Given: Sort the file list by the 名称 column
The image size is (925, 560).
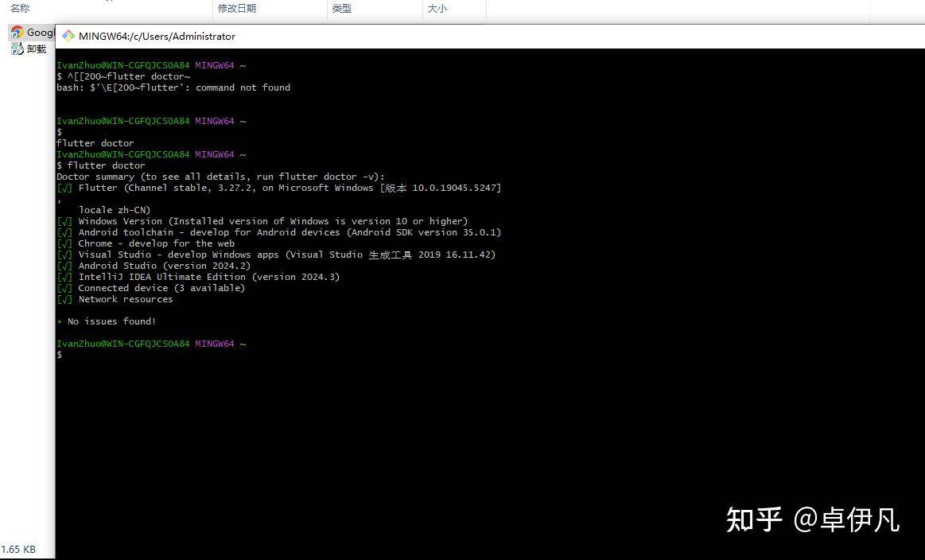Looking at the screenshot, I should (19, 8).
